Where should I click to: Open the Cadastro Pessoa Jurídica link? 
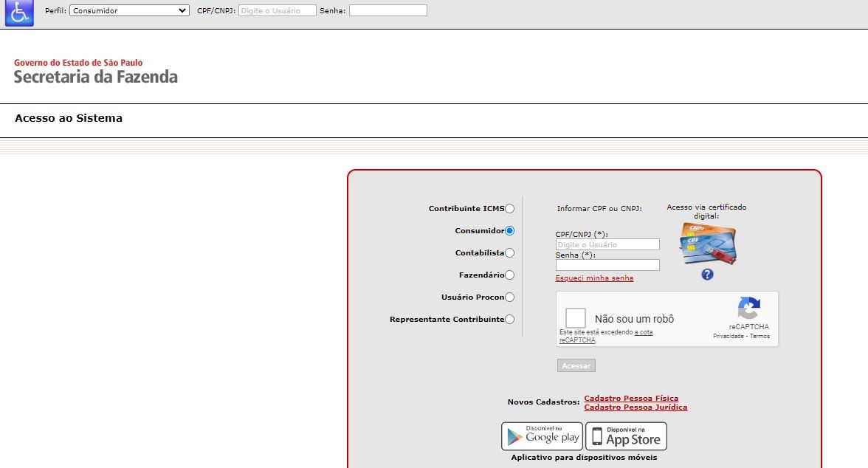[635, 407]
